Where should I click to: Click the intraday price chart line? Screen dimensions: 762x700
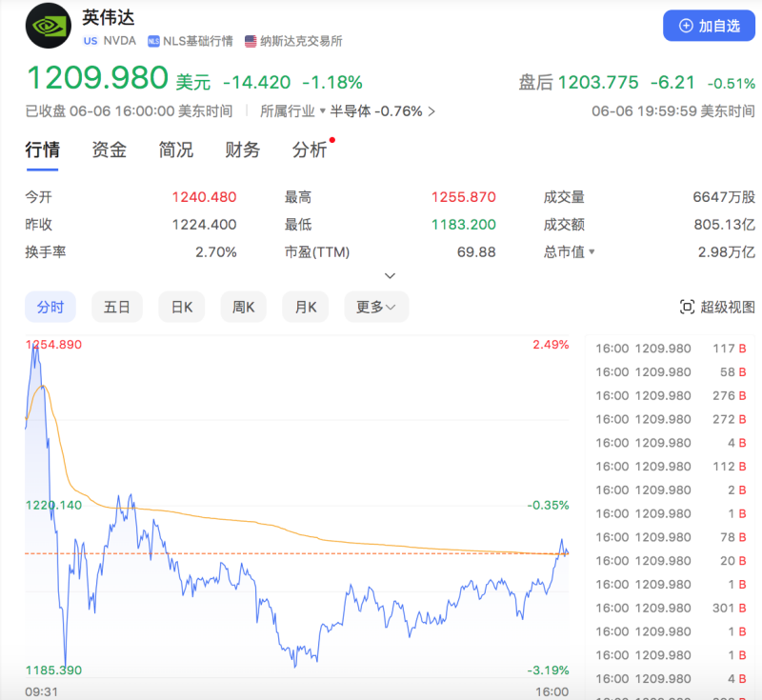(297, 504)
